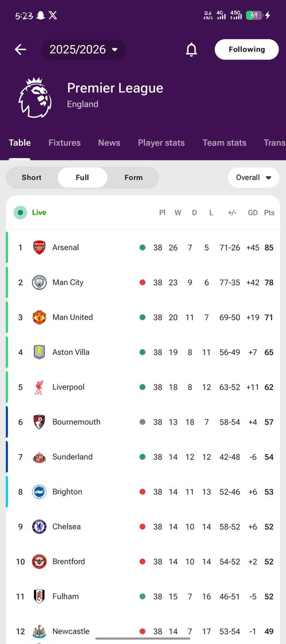Tap the notification bell icon

pyautogui.click(x=191, y=49)
